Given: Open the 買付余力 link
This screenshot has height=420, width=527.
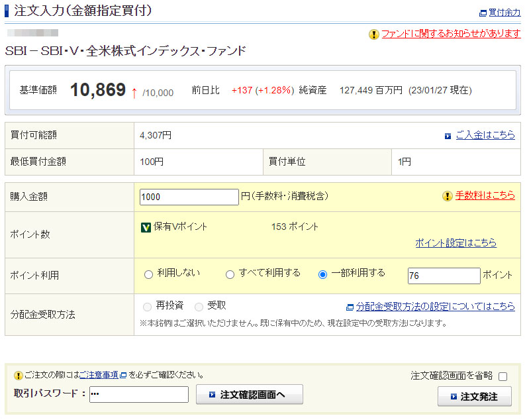Looking at the screenshot, I should click(504, 13).
